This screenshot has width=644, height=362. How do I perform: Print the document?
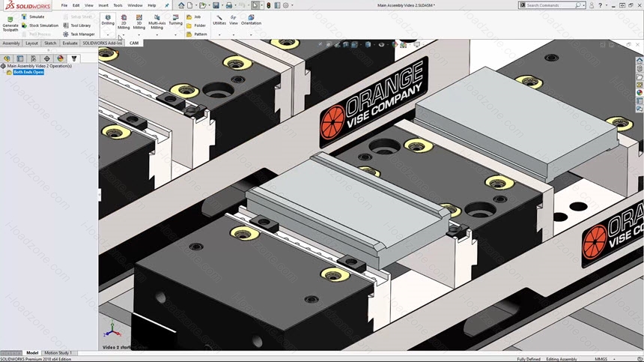pyautogui.click(x=228, y=5)
